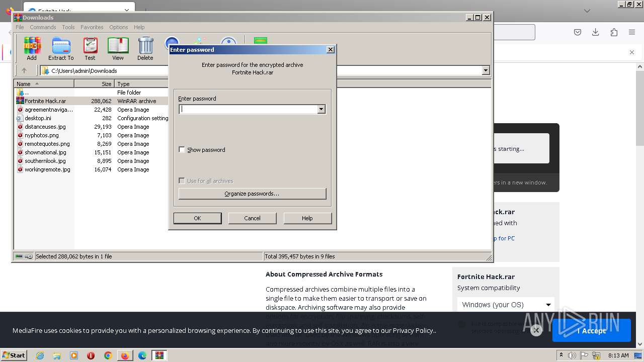Open the Firefox Extensions puzzle icon
Screen dimensions: 644x362
pyautogui.click(x=614, y=32)
